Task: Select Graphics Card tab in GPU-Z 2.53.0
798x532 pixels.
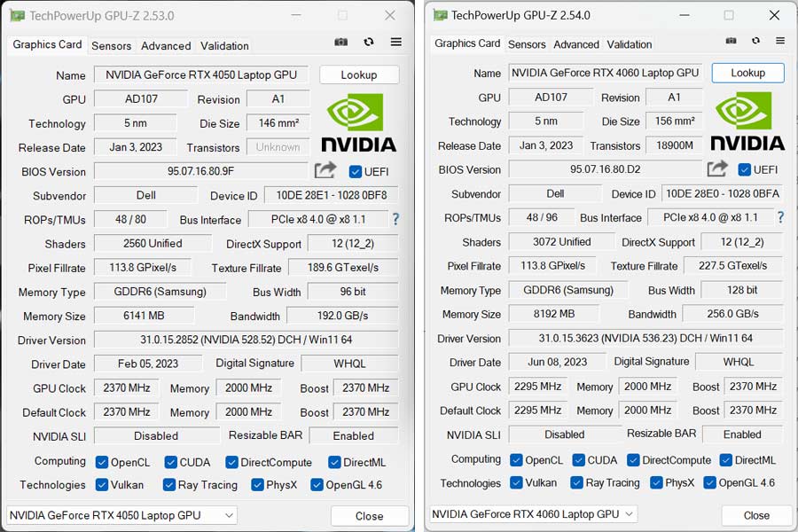Action: 47,45
